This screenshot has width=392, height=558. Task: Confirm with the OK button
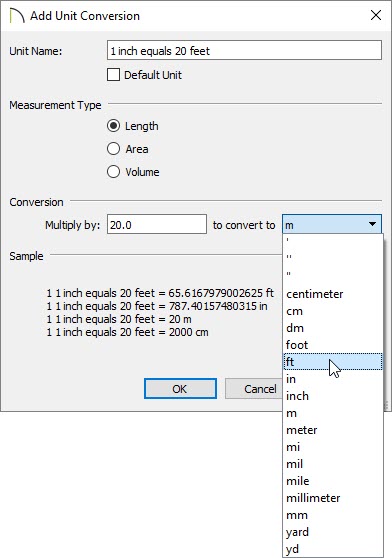pyautogui.click(x=180, y=389)
